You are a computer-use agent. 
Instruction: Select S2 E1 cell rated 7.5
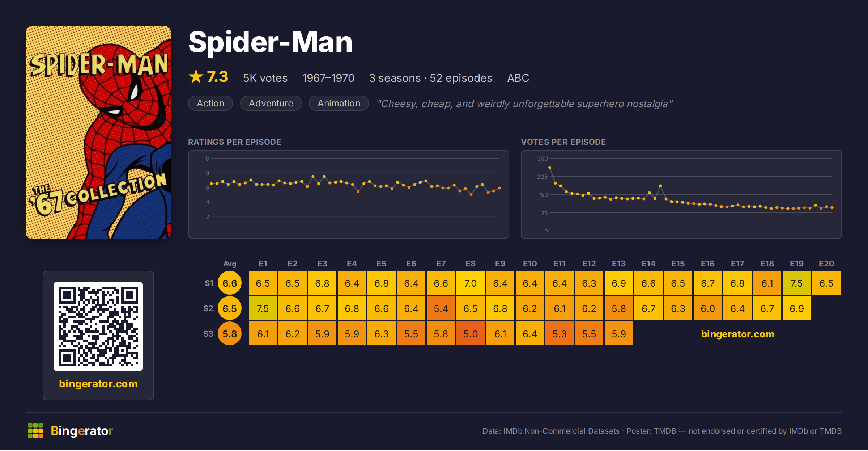[x=263, y=308]
